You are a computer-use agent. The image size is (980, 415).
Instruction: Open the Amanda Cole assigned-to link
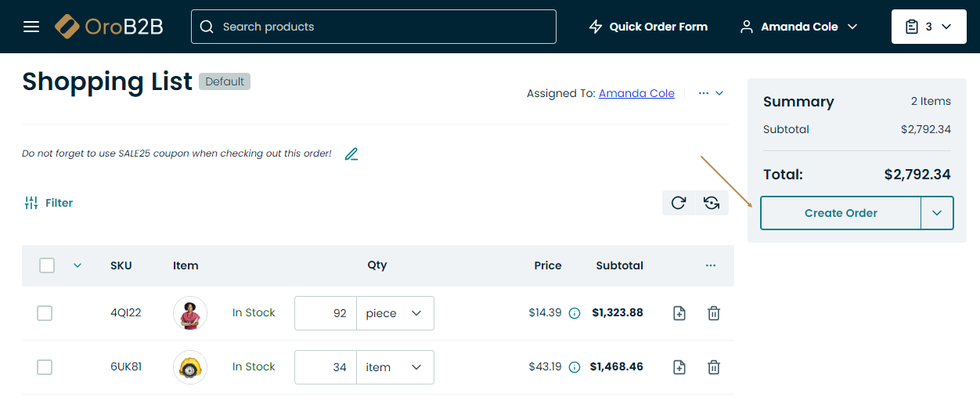pyautogui.click(x=636, y=93)
